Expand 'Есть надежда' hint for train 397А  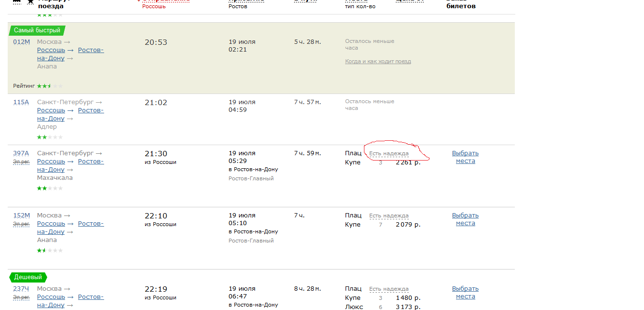(x=389, y=153)
